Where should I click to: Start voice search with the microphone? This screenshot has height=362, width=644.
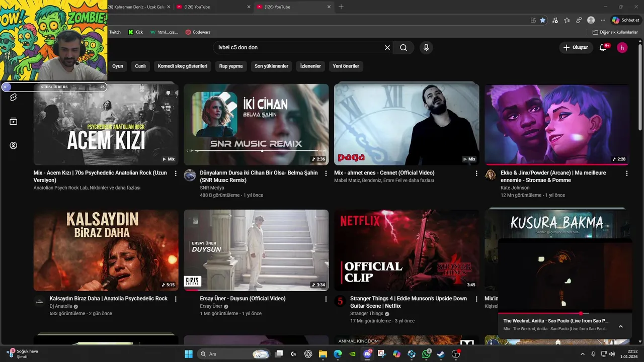[426, 47]
